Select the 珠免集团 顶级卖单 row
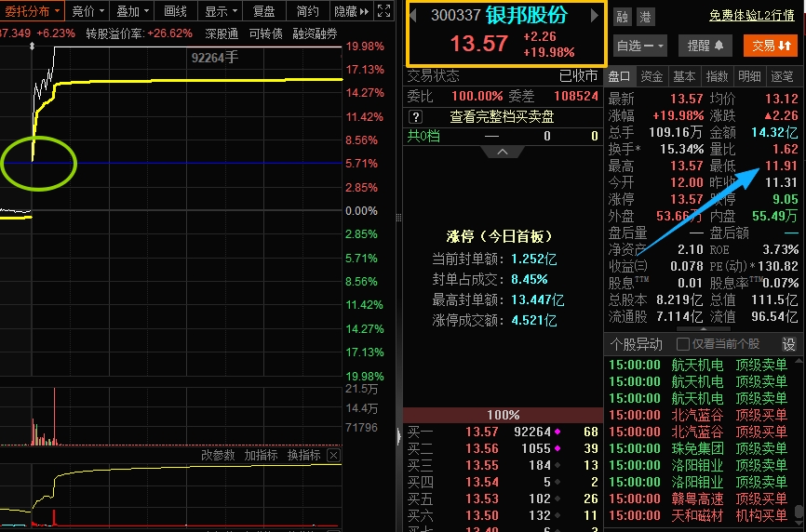This screenshot has height=532, width=806. click(698, 448)
